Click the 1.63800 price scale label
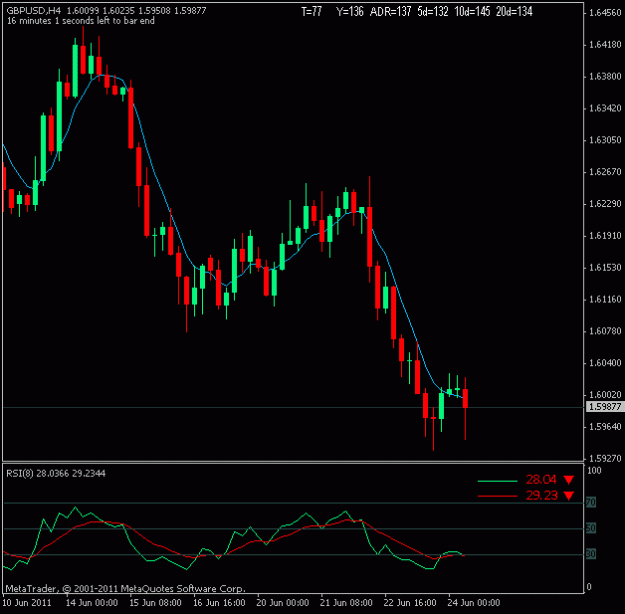This screenshot has height=614, width=625. tap(605, 77)
